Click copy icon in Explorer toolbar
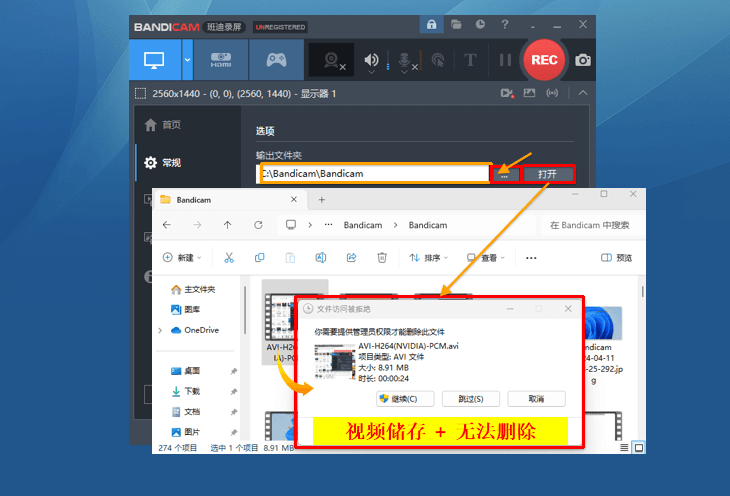The height and width of the screenshot is (496, 730). coord(259,258)
